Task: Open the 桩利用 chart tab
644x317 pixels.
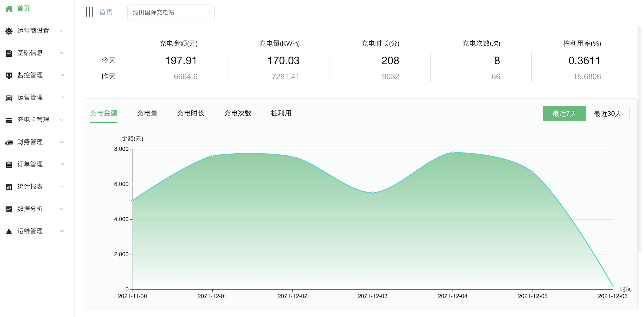Action: [281, 113]
